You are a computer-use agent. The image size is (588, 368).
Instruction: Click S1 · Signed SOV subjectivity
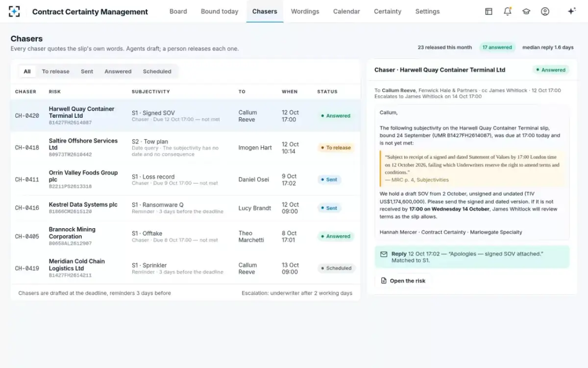point(153,113)
